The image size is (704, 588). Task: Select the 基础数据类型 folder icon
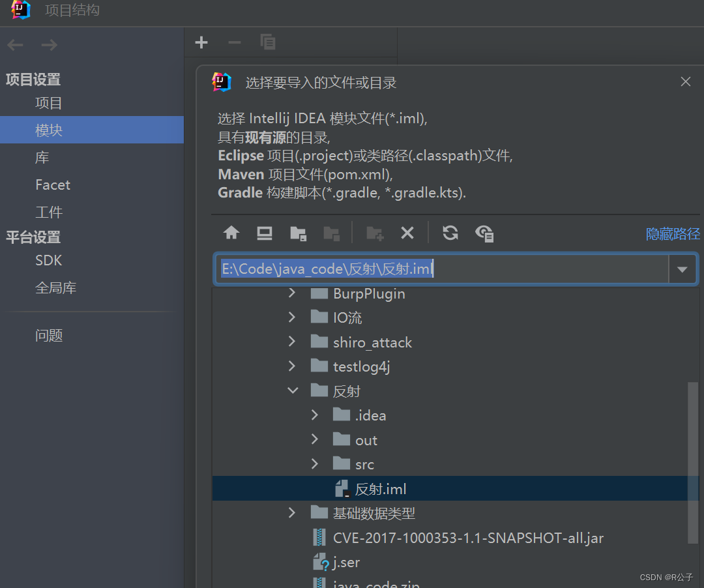tap(319, 512)
